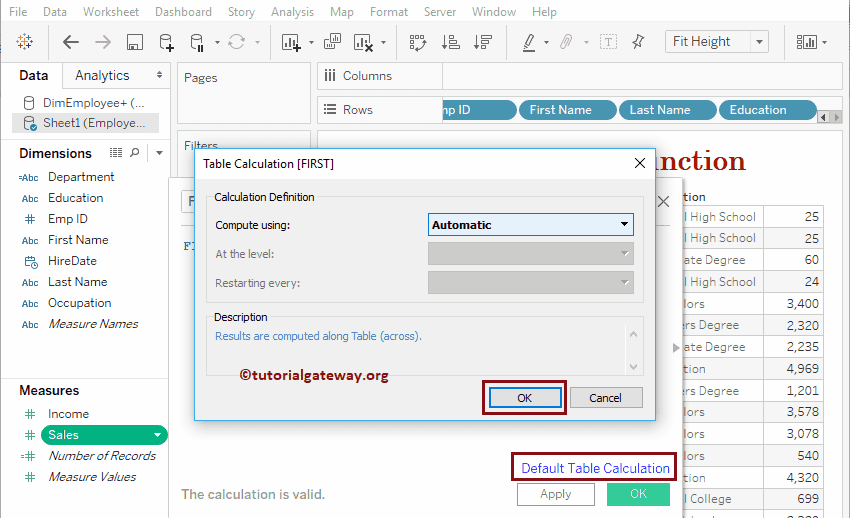Viewport: 850px width, 518px height.
Task: Click OK in Table Calculation dialog
Action: tap(525, 398)
